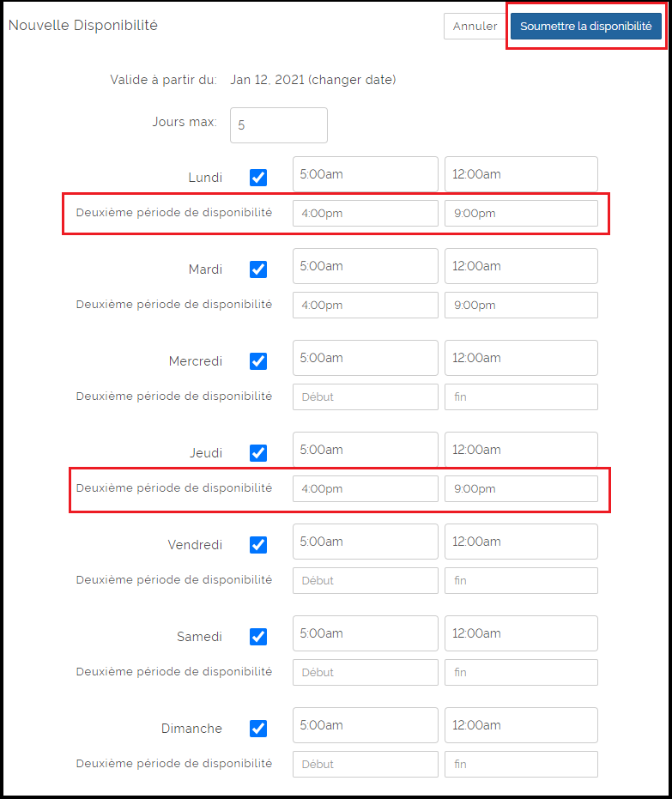Toggle the Mardi checkbox

[x=258, y=269]
